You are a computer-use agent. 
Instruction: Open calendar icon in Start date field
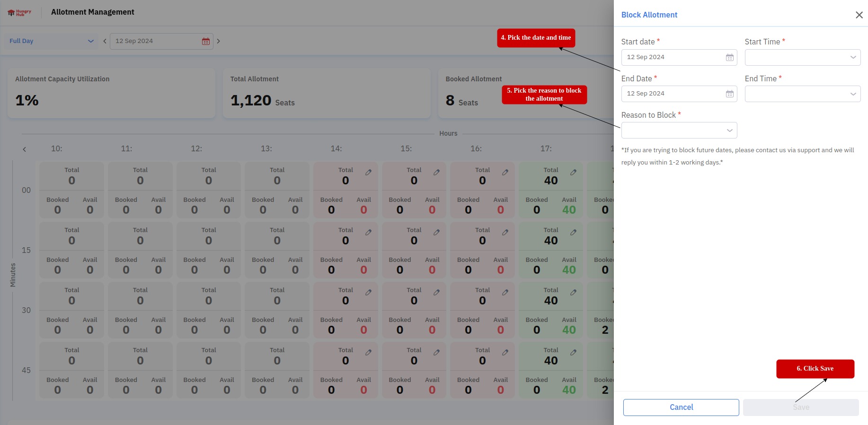pos(729,57)
